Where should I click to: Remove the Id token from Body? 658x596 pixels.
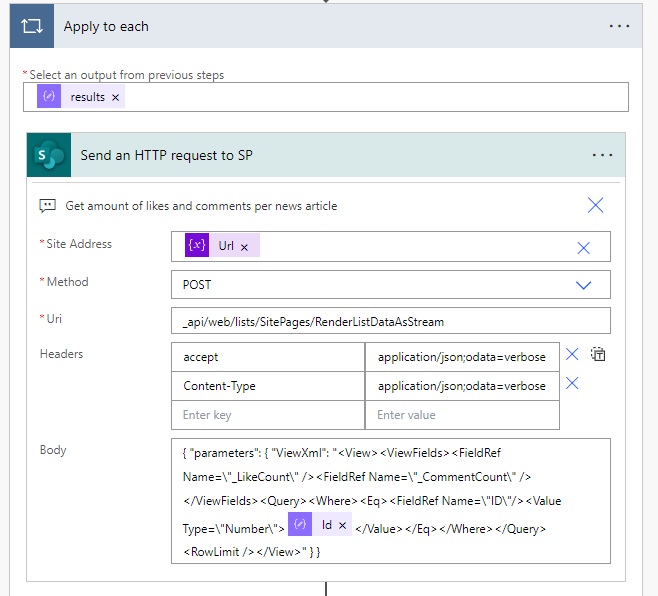click(x=342, y=525)
